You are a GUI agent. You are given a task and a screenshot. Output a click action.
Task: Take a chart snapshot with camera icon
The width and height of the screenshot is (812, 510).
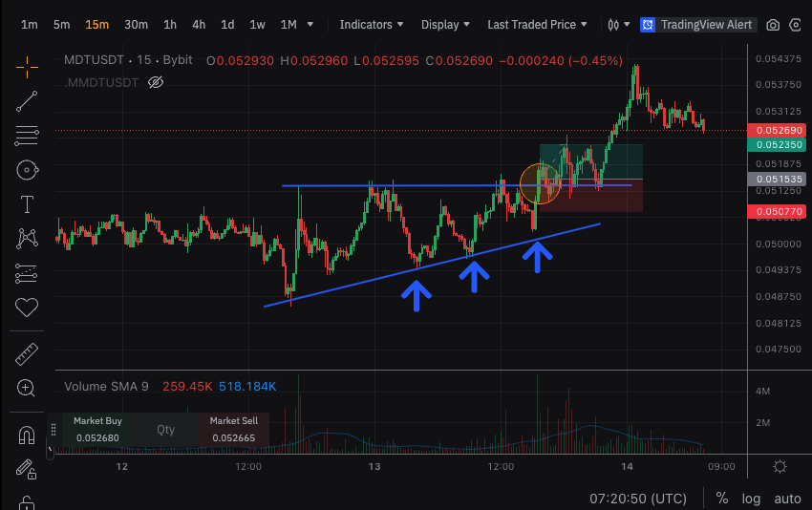773,25
